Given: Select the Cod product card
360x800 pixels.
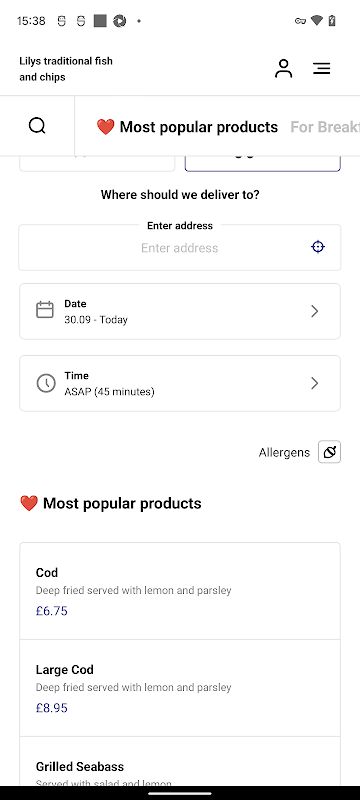Looking at the screenshot, I should 180,591.
